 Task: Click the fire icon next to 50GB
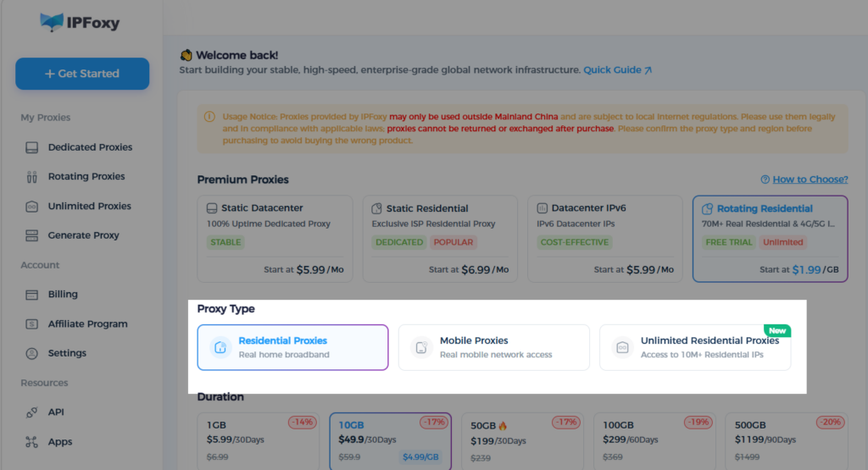point(503,426)
